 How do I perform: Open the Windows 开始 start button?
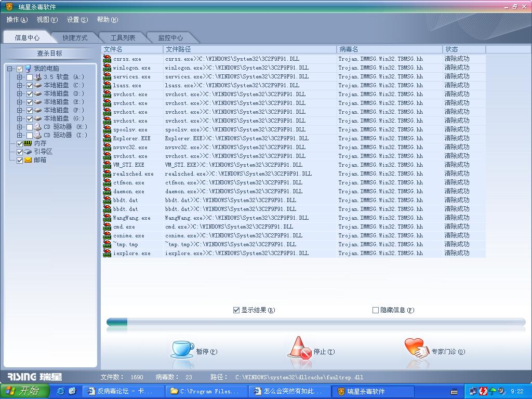click(25, 391)
